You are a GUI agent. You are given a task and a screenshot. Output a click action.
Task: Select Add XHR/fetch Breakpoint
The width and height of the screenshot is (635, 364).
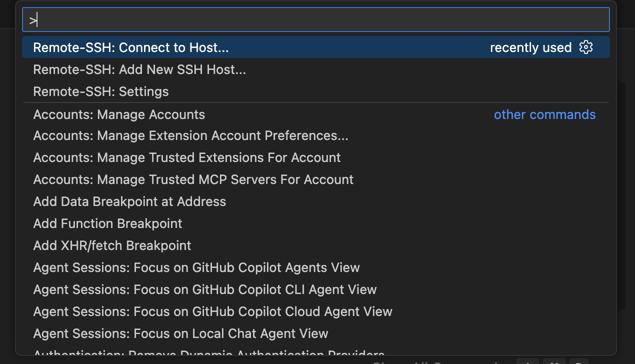click(112, 245)
